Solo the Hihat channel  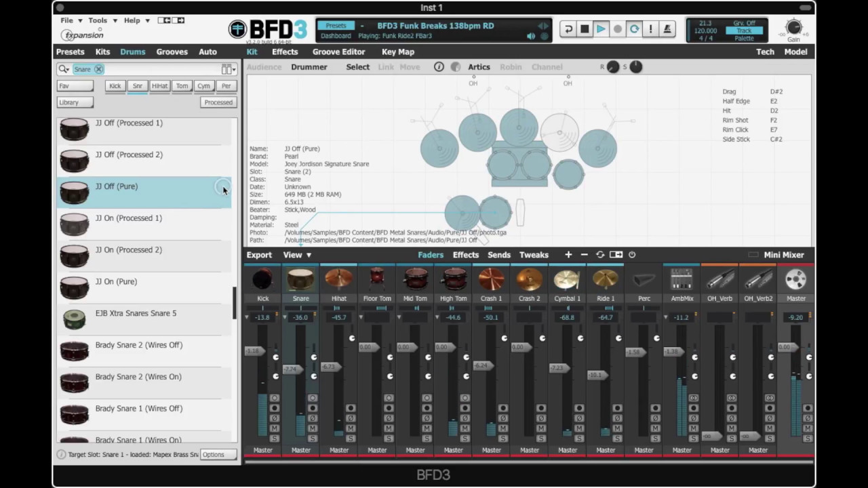pos(351,439)
